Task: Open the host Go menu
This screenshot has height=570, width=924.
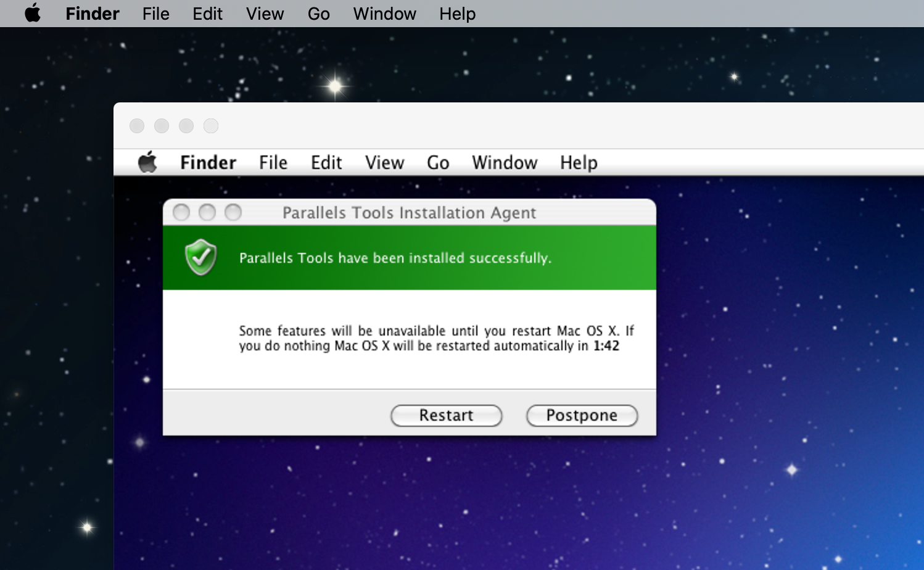Action: click(x=319, y=14)
